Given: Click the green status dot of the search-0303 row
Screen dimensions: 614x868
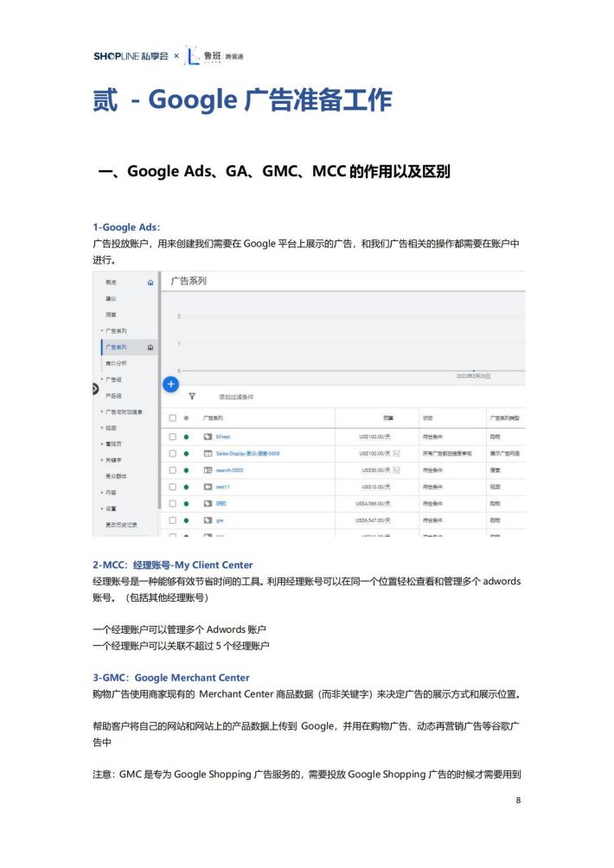Looking at the screenshot, I should tap(186, 470).
